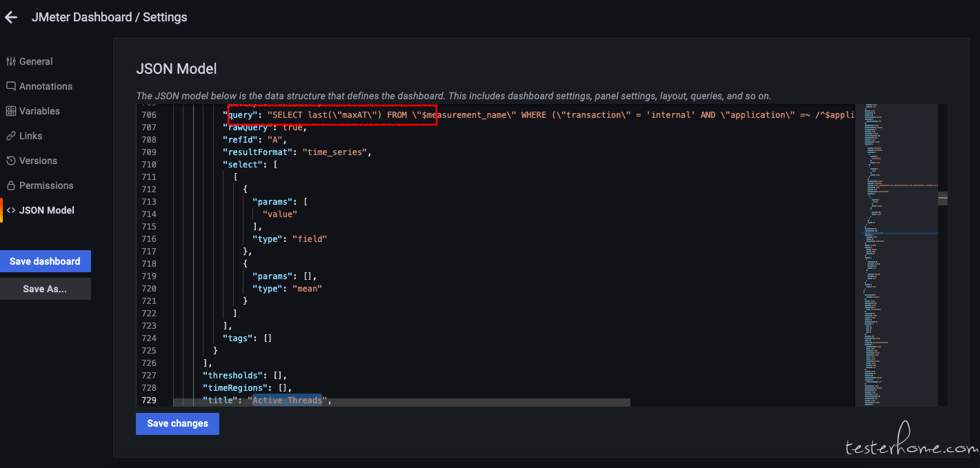Click the "select" key

coord(242,164)
